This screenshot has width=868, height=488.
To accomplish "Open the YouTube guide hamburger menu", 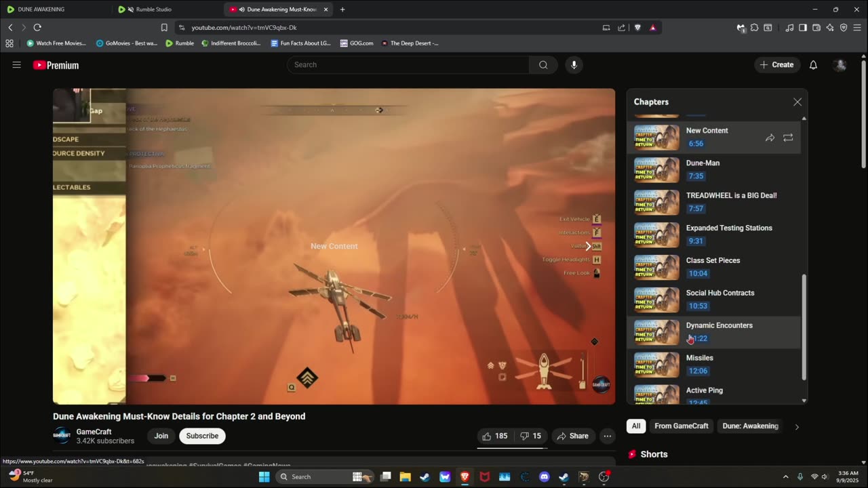I will (16, 65).
